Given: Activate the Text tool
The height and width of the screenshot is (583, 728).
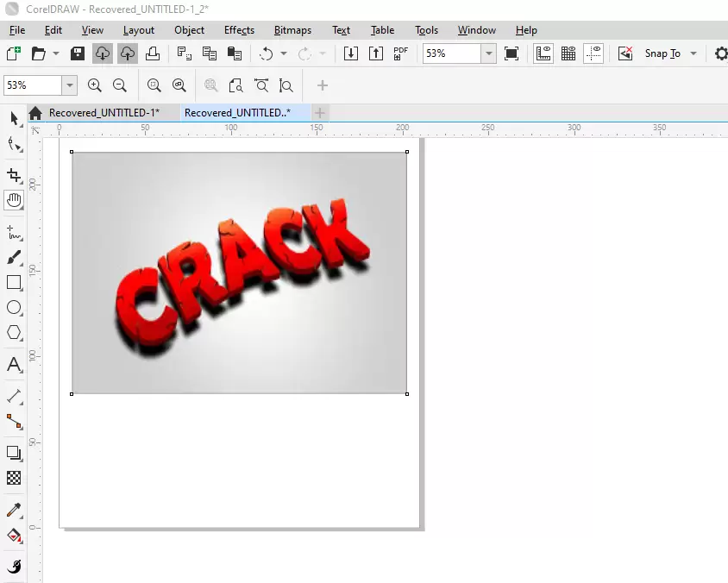Looking at the screenshot, I should 14,365.
